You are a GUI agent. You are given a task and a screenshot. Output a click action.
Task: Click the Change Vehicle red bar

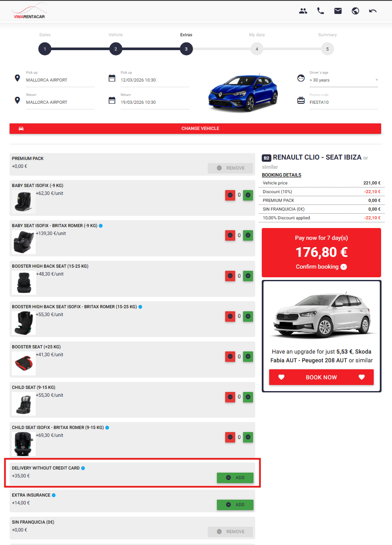(x=195, y=129)
